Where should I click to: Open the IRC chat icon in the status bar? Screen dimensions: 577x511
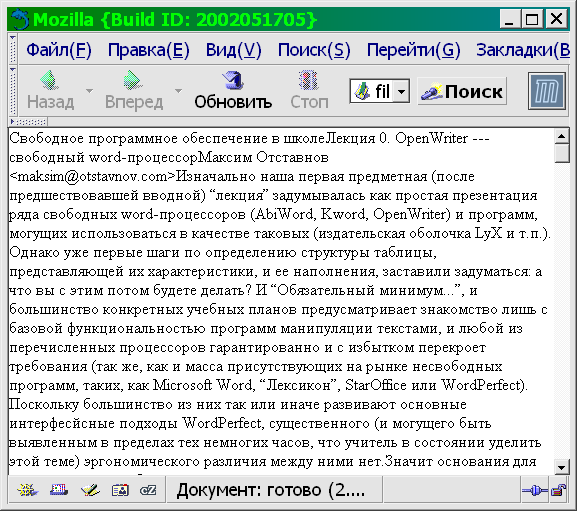pos(148,490)
